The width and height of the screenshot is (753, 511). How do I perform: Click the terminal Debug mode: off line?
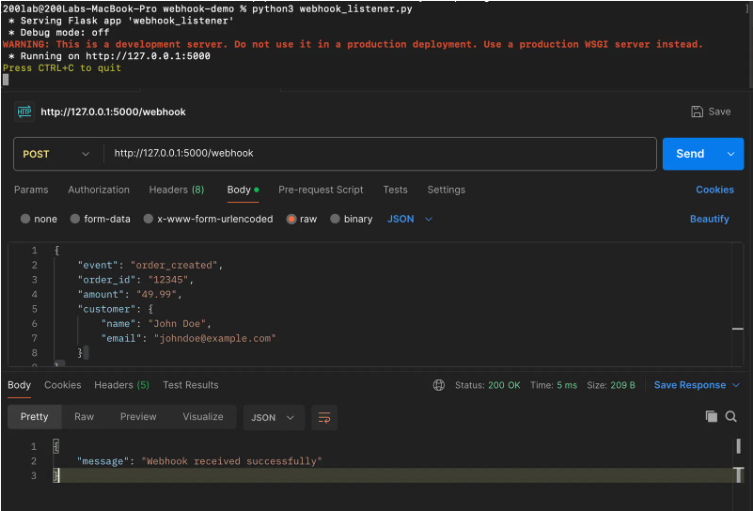tap(59, 33)
